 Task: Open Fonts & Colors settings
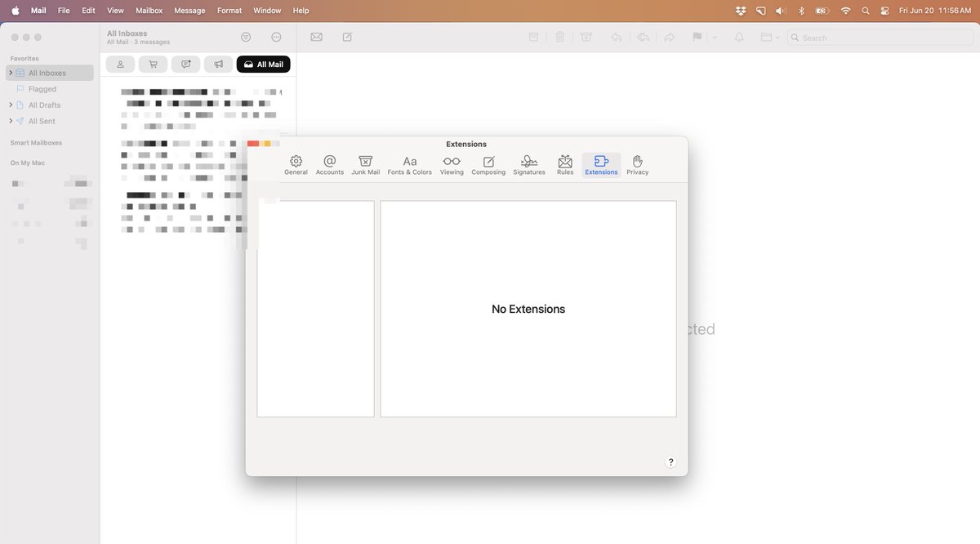410,165
